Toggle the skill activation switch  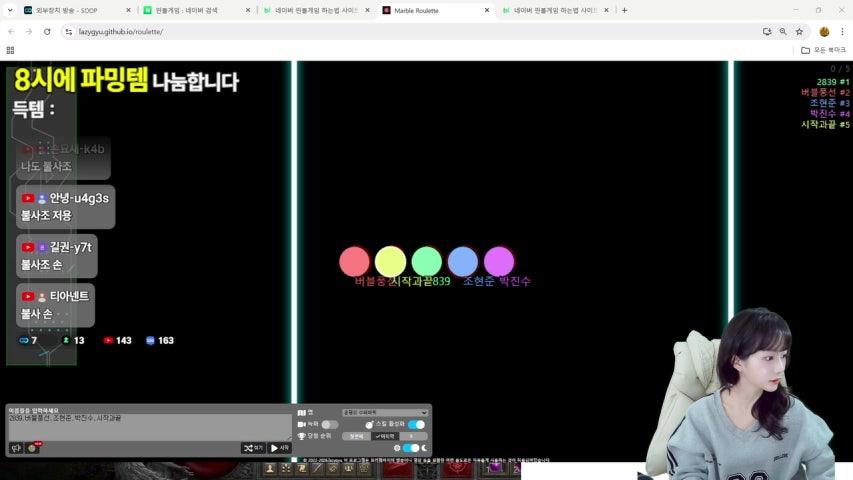(416, 424)
